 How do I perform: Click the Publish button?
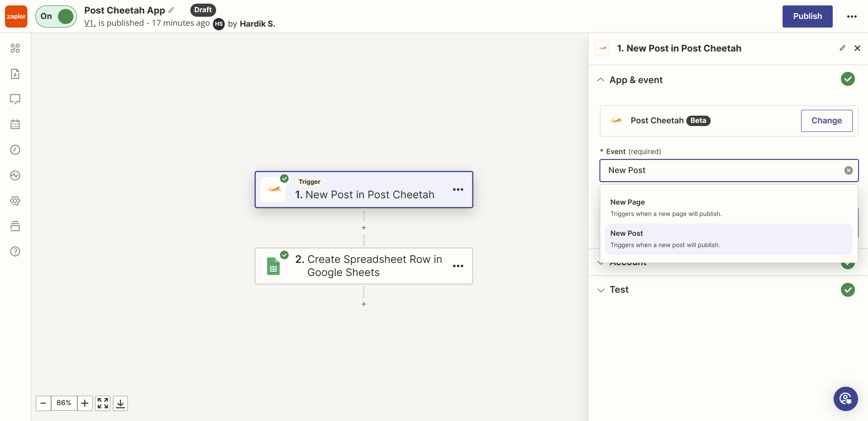[x=807, y=16]
